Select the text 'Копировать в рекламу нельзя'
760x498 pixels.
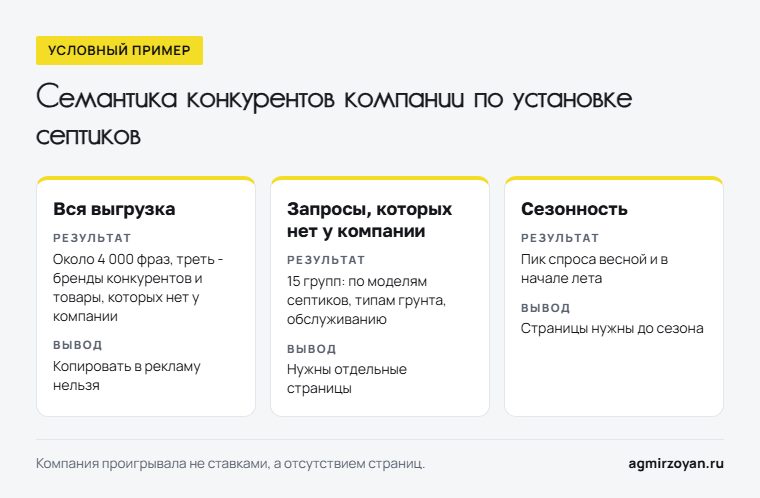[127, 376]
